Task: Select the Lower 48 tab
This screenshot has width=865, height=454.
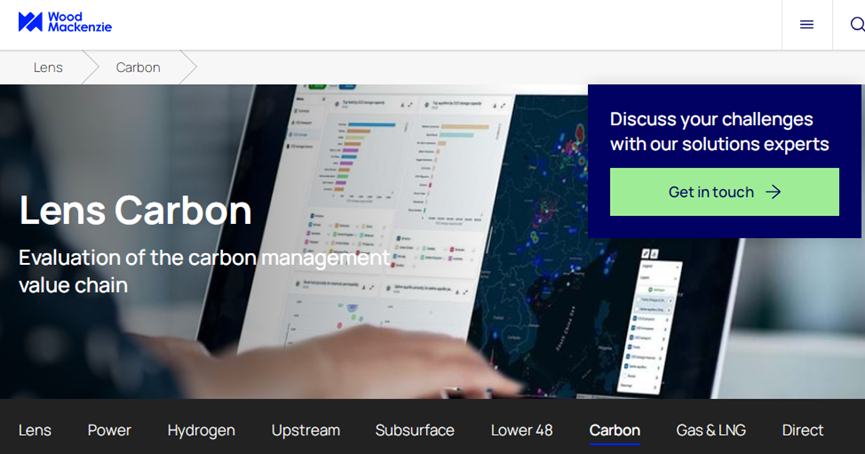Action: click(x=522, y=430)
